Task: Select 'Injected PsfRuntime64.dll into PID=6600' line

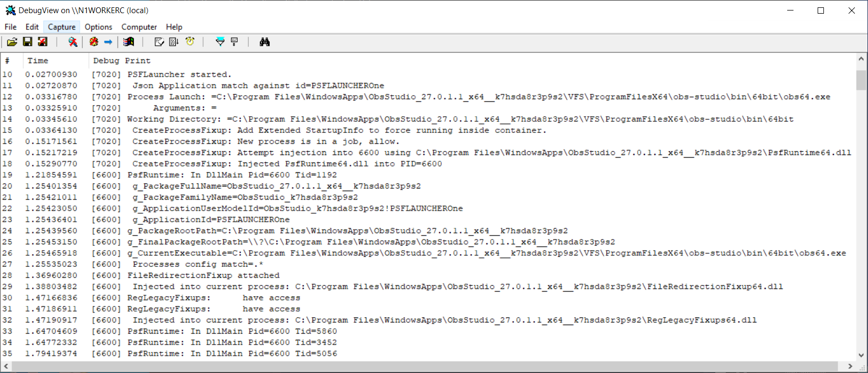Action: pyautogui.click(x=429, y=164)
